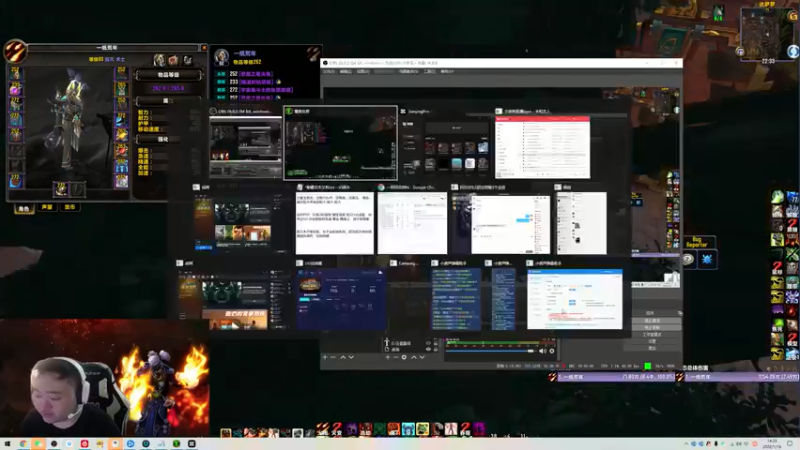Collapse the 强化 enhancements category header
Viewport: 800px width, 450px height.
(168, 139)
